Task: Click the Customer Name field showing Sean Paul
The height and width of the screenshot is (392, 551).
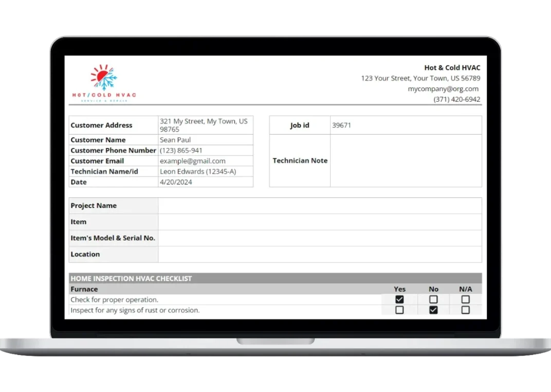Action: [205, 140]
